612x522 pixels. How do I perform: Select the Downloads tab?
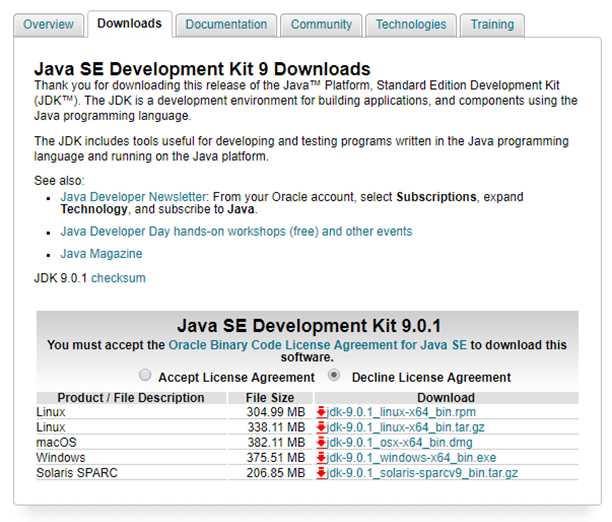tap(129, 23)
